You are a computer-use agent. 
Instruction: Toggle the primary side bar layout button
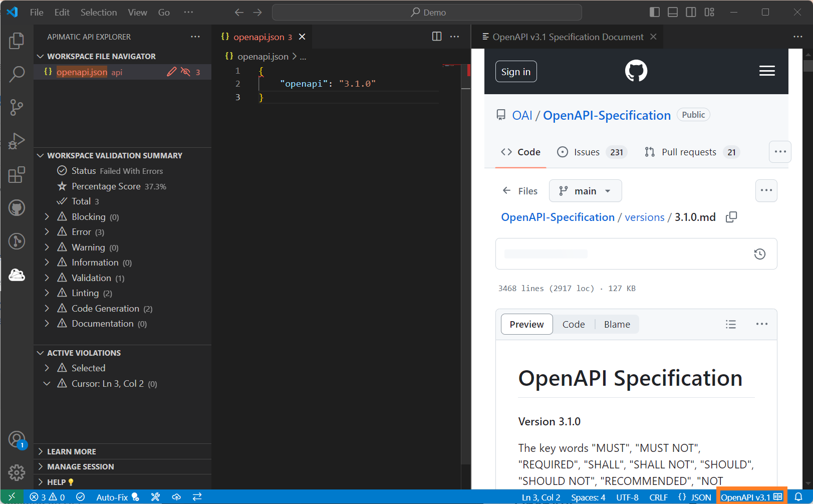click(x=655, y=12)
